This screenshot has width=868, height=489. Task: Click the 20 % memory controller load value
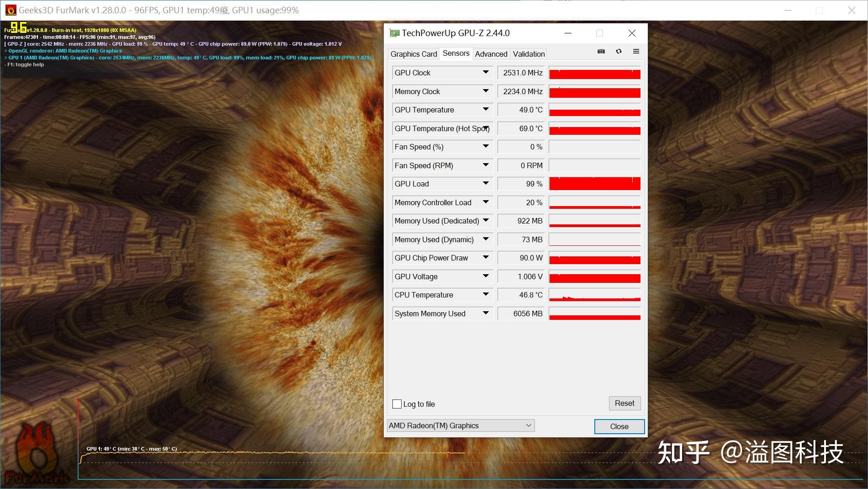click(521, 202)
